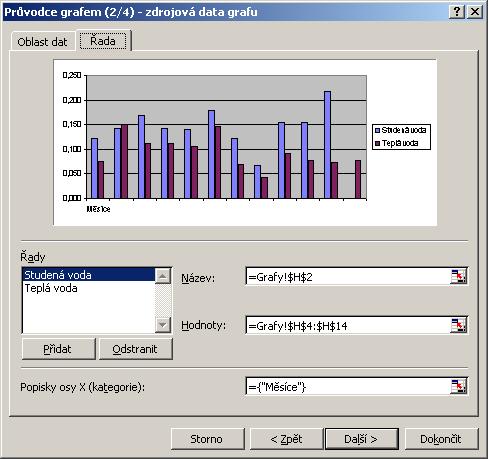Click the question mark help icon in title bar
Screen dimensions: 488x459
click(x=457, y=12)
